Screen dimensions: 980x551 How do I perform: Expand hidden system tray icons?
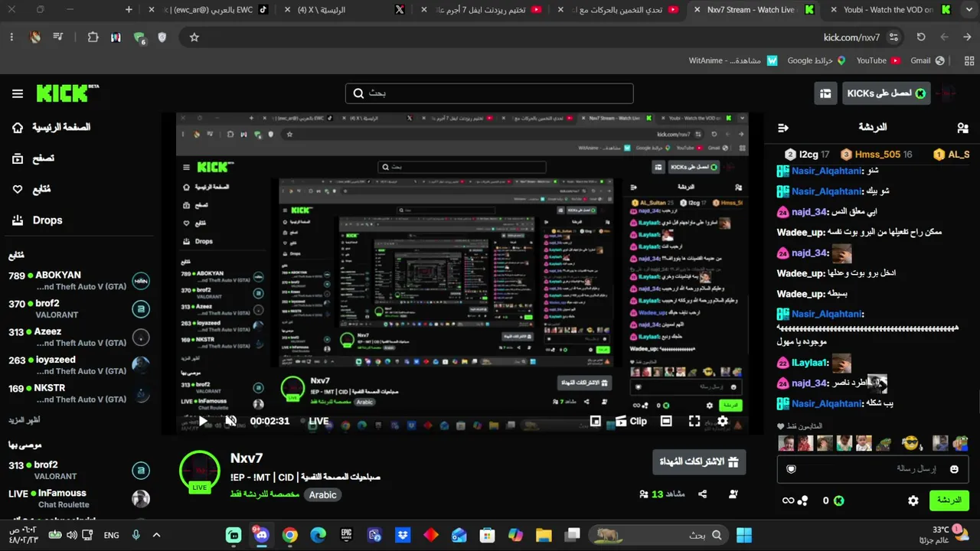[156, 535]
